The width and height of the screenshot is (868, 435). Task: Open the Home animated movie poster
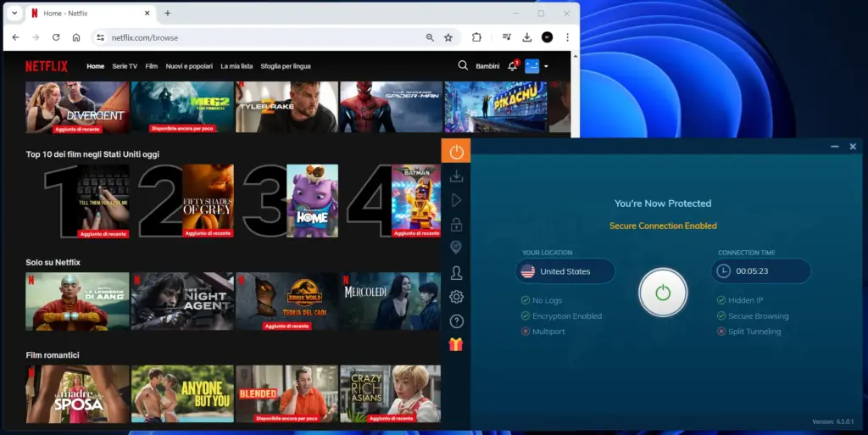312,201
